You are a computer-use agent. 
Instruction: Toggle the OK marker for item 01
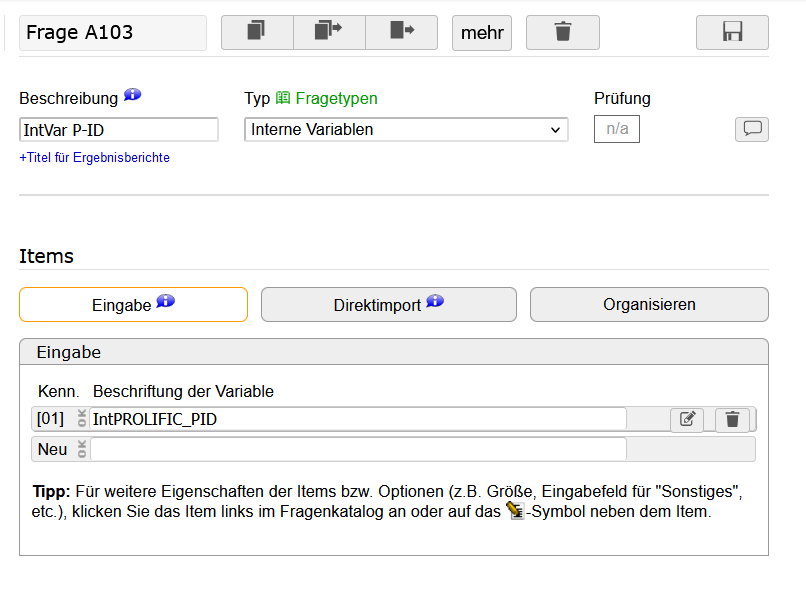pos(82,418)
